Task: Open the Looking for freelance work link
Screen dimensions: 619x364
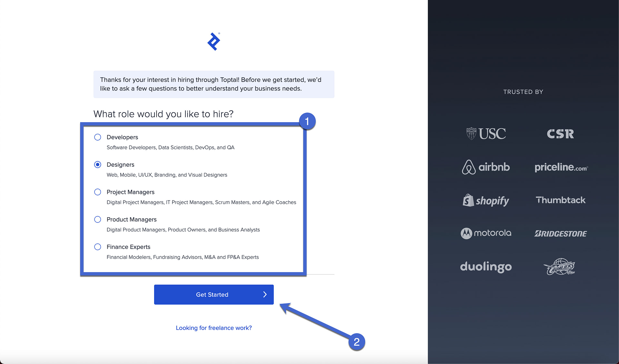Action: click(x=213, y=328)
